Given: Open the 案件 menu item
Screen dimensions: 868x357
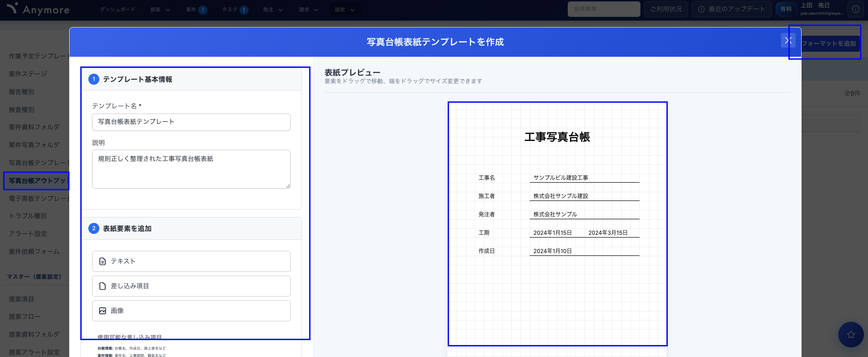Looking at the screenshot, I should 191,10.
